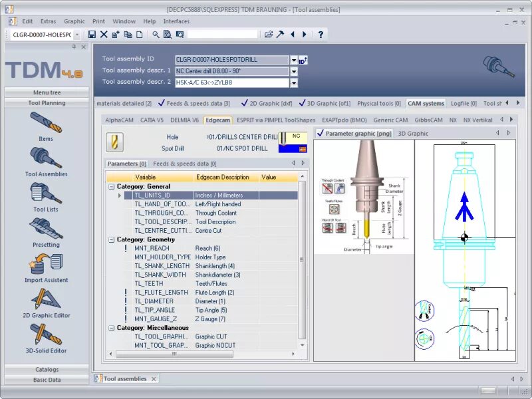
Task: Go to previous record with left arrow
Action: (293, 35)
